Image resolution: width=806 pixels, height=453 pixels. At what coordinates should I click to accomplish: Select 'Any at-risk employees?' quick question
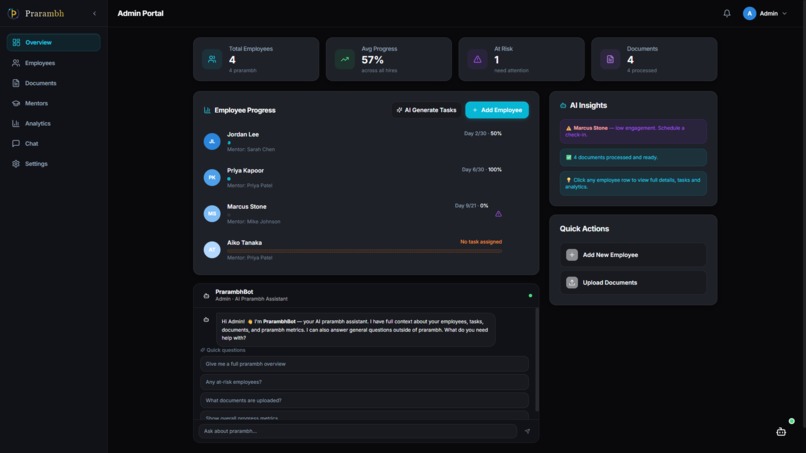click(x=364, y=382)
